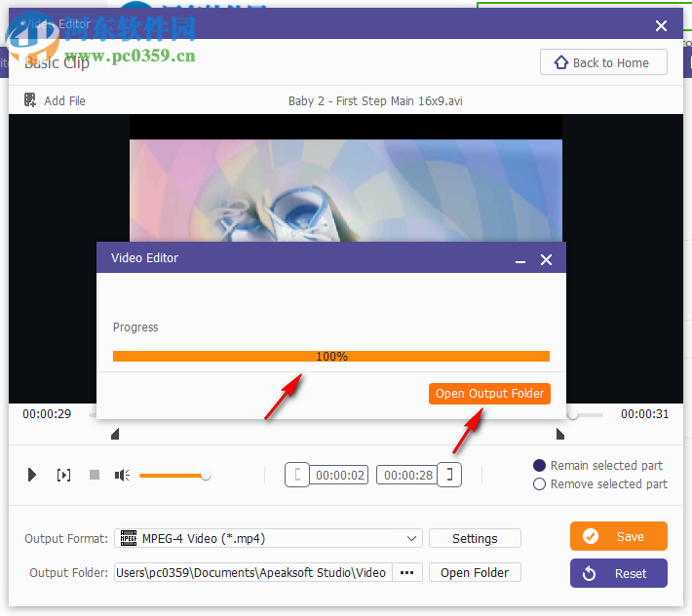692x616 pixels.
Task: Go Back to Home
Action: pyautogui.click(x=603, y=62)
